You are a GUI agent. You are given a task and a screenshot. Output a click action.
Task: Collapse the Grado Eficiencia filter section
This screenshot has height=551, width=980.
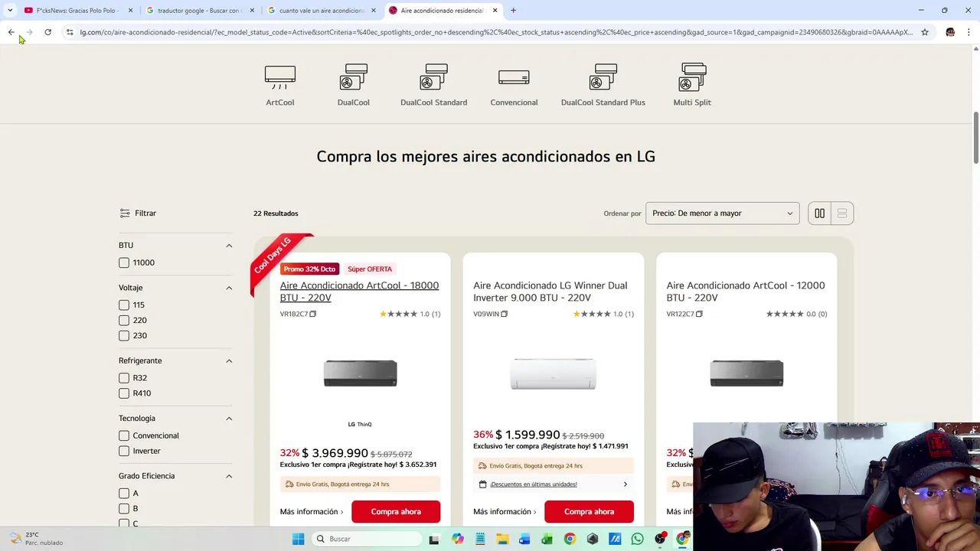[229, 476]
